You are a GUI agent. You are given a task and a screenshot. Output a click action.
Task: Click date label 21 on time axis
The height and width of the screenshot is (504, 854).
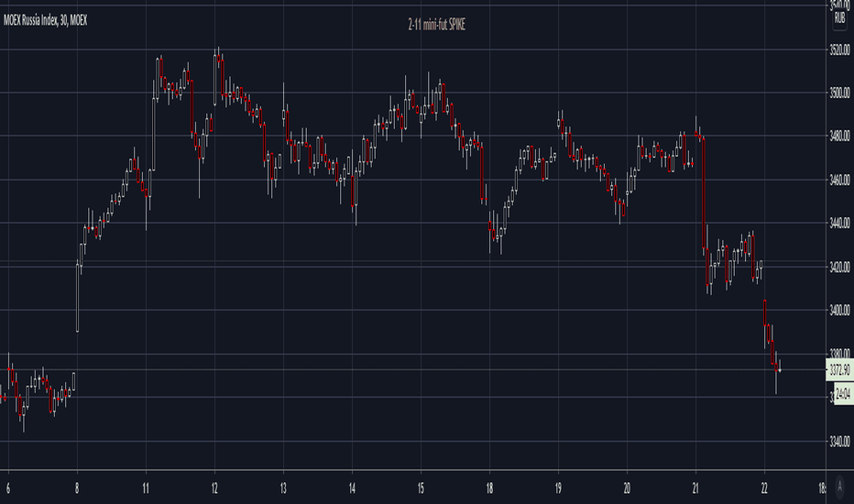click(x=695, y=488)
